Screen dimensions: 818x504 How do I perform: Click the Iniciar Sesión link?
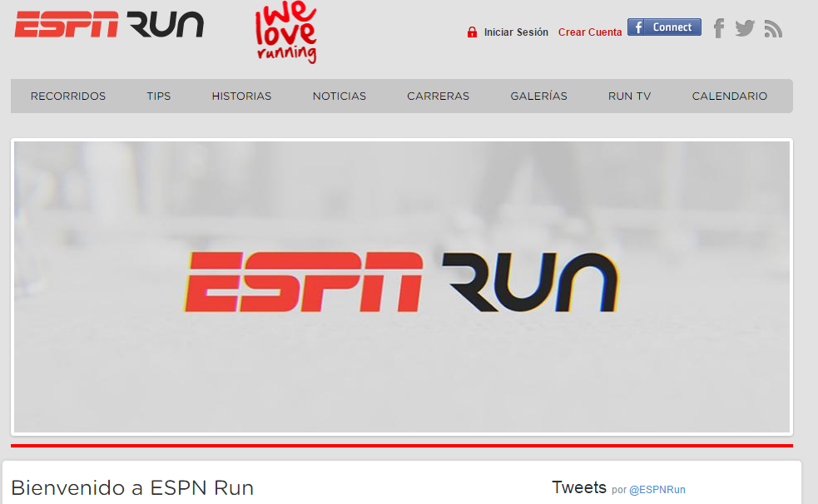click(516, 32)
